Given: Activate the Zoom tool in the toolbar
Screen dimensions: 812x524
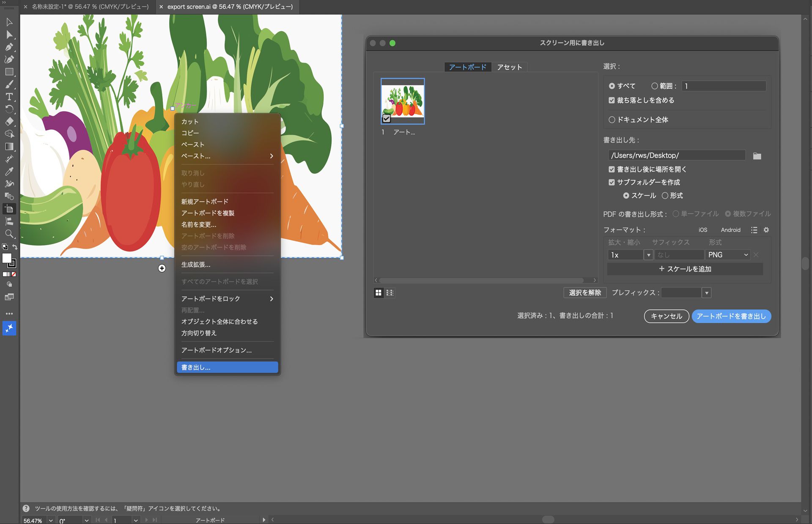Looking at the screenshot, I should point(9,234).
